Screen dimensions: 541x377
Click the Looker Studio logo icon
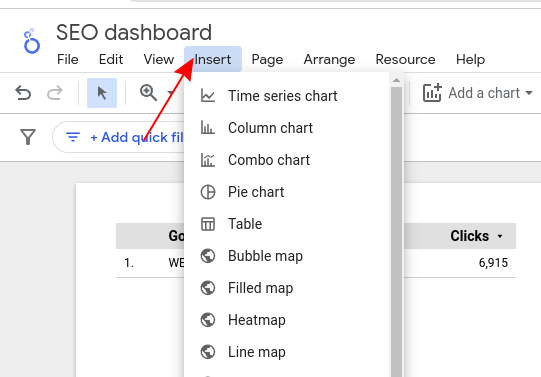[x=31, y=41]
